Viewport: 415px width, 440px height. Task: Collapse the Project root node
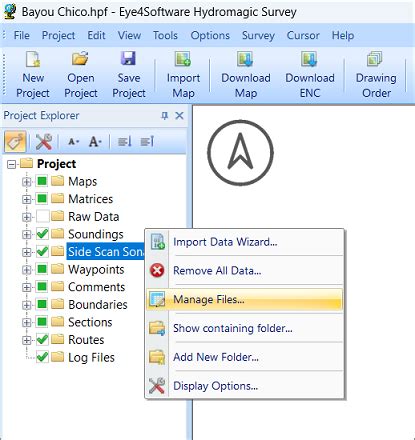pyautogui.click(x=12, y=164)
